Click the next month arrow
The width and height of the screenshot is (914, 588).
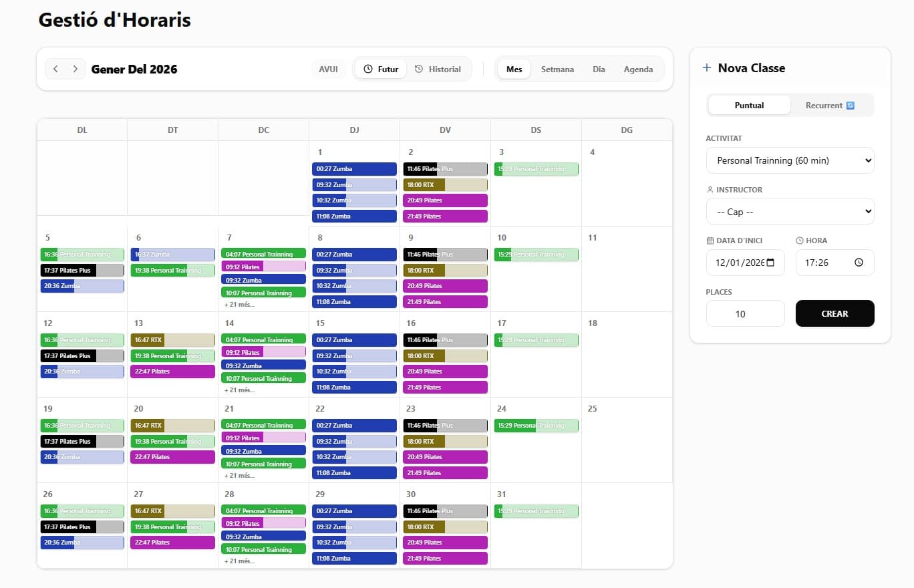coord(75,69)
